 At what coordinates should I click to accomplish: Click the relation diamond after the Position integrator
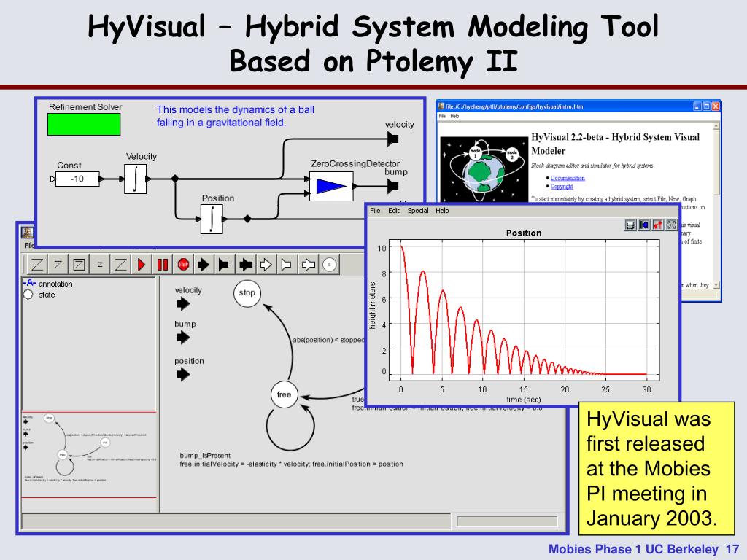pyautogui.click(x=247, y=219)
